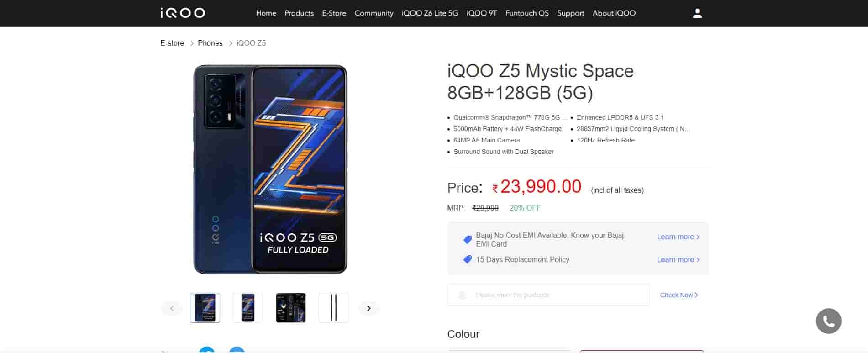Click Check Now for pincode
Screen dimensions: 868x353
pos(679,295)
